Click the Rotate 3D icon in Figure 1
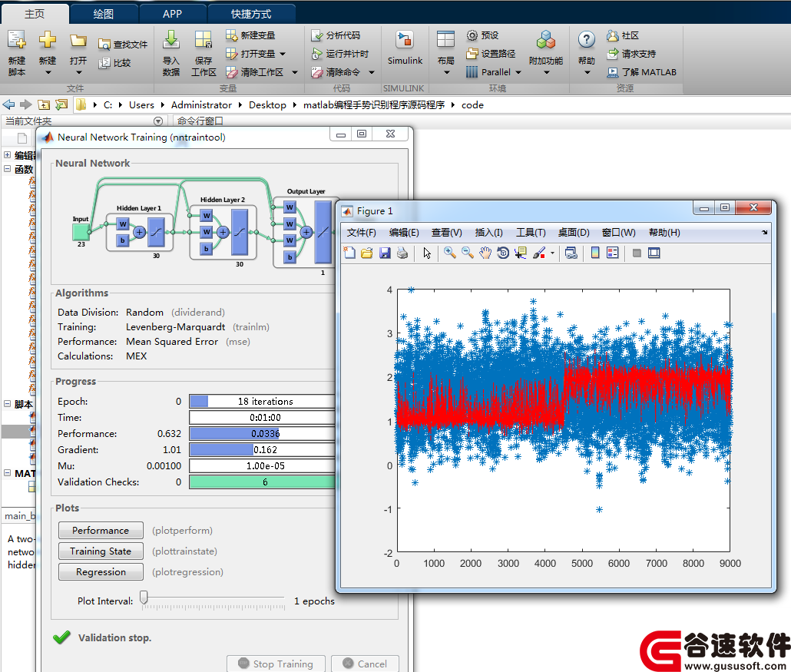This screenshot has width=791, height=672. click(503, 253)
